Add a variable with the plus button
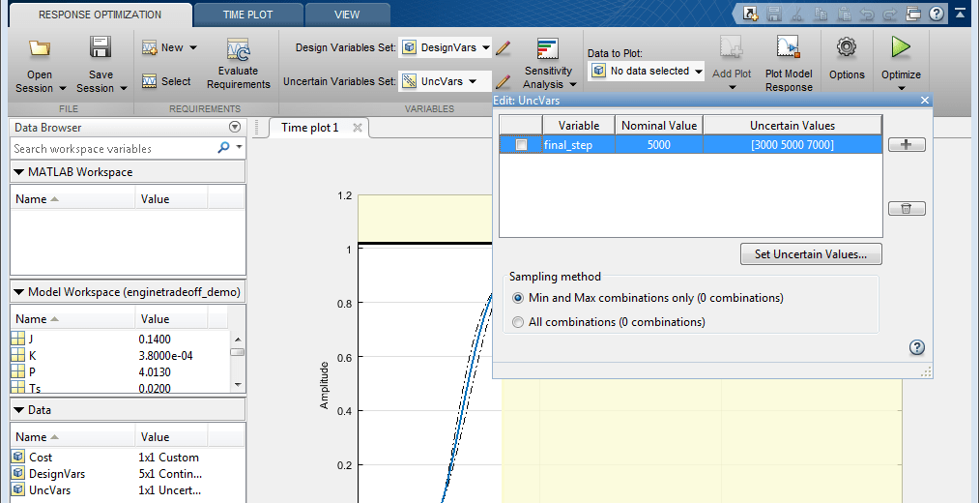 click(907, 144)
